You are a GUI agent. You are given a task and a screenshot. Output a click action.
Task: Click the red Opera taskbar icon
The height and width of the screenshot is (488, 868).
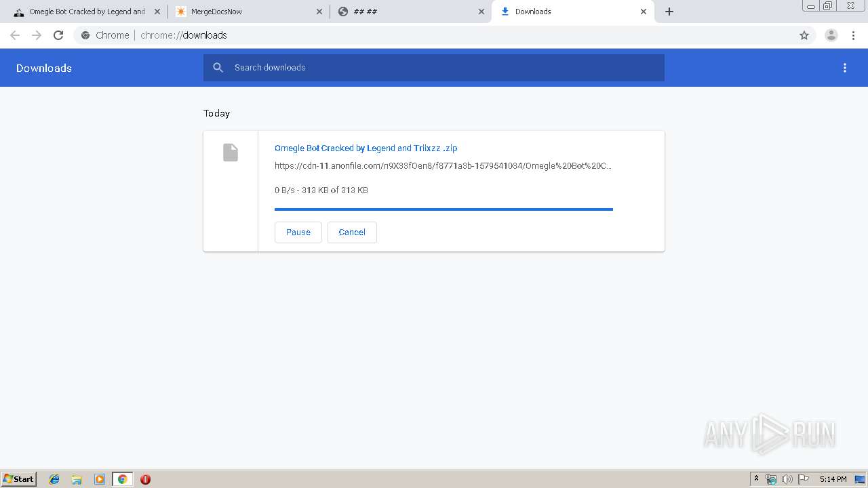[x=145, y=479]
